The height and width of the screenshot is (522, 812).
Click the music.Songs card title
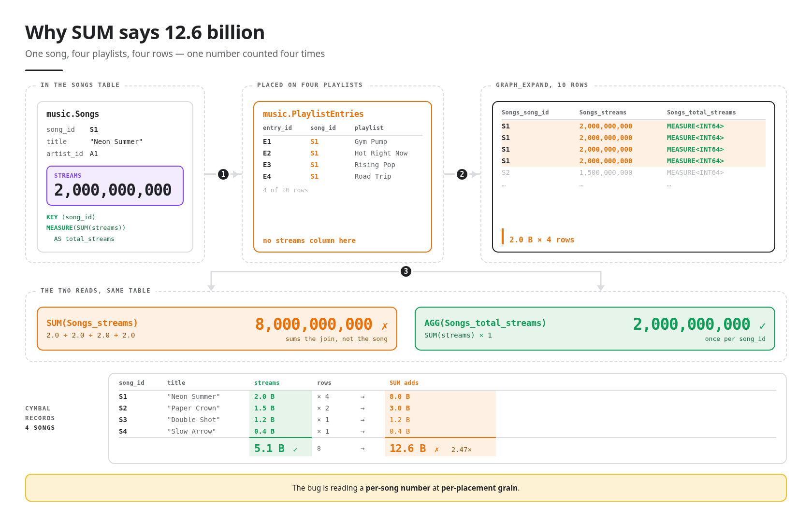[72, 114]
